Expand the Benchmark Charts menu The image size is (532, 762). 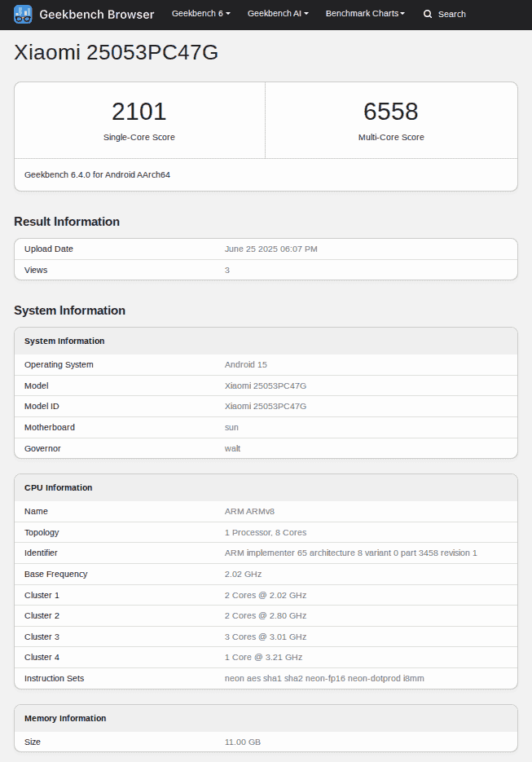pos(365,14)
